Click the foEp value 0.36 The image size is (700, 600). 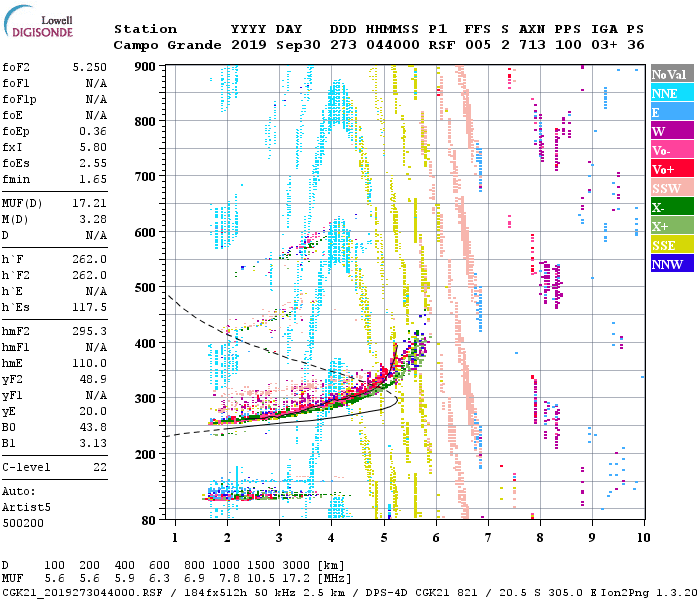(93, 131)
